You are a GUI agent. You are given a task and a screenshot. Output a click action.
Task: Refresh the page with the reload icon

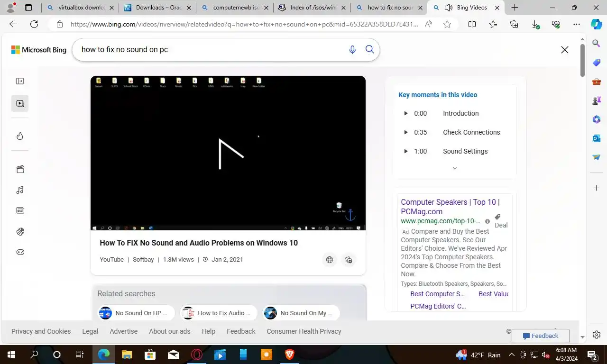coord(34,24)
